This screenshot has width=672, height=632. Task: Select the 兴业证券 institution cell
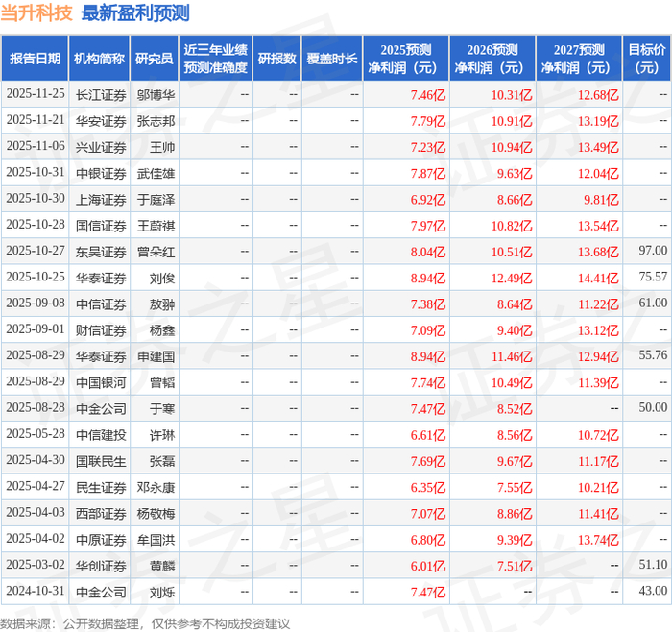pos(101,147)
